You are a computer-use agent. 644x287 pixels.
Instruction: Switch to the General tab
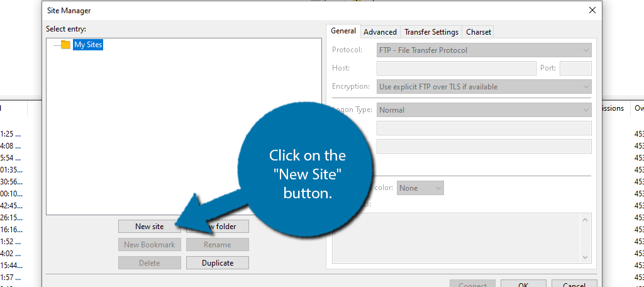click(343, 31)
